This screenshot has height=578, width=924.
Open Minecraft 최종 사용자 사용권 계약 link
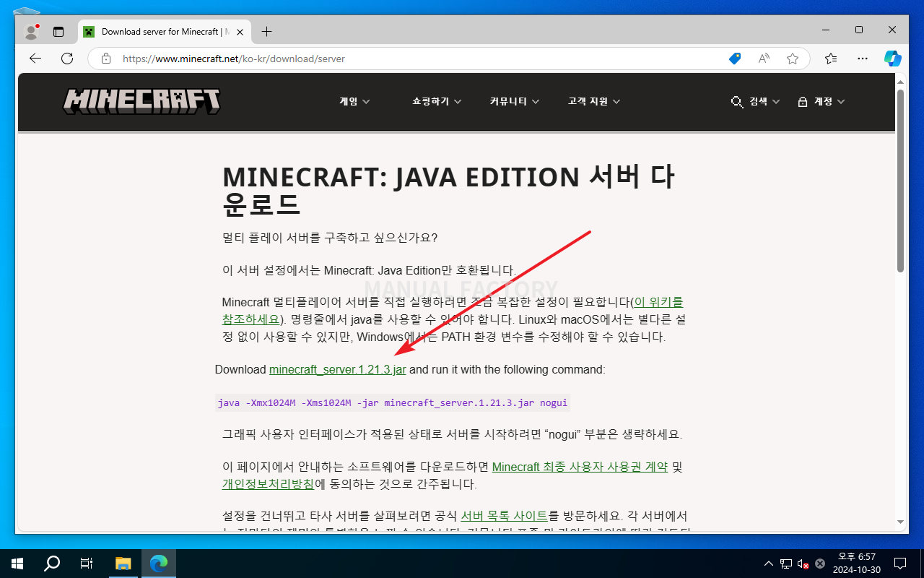coord(580,467)
